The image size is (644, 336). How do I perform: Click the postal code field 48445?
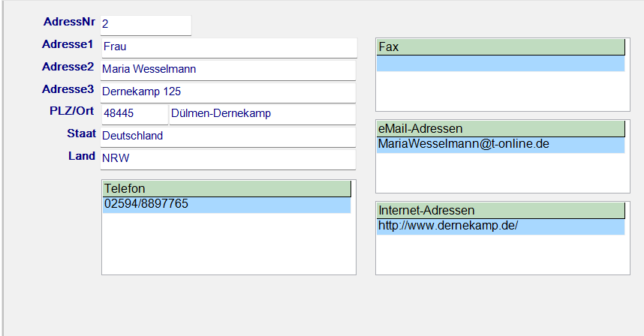[x=134, y=114]
